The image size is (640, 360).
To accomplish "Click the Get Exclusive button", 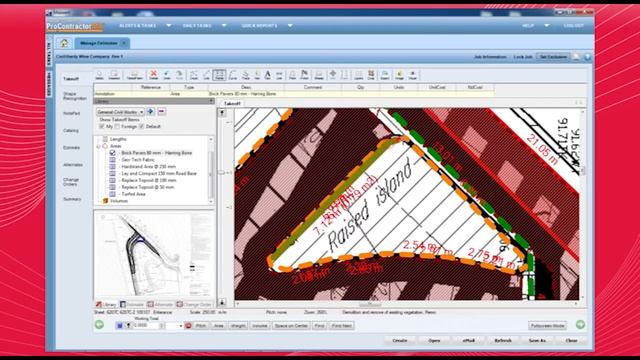I will [x=553, y=57].
